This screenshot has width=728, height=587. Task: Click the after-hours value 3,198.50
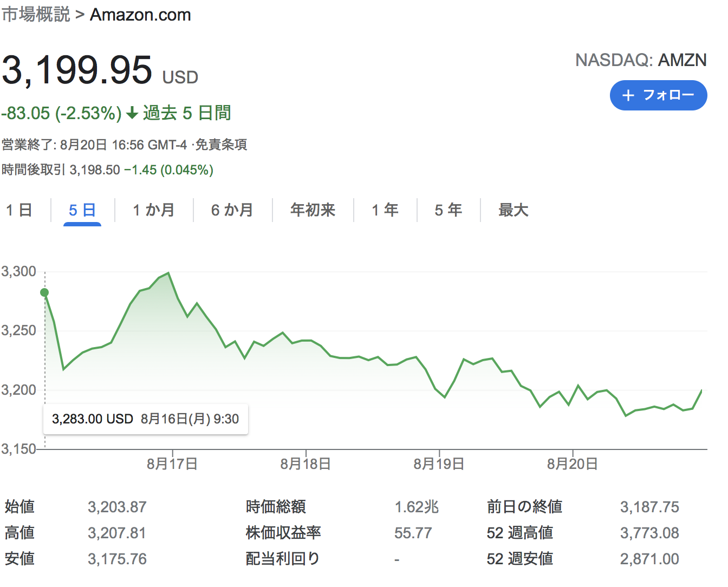pyautogui.click(x=95, y=170)
